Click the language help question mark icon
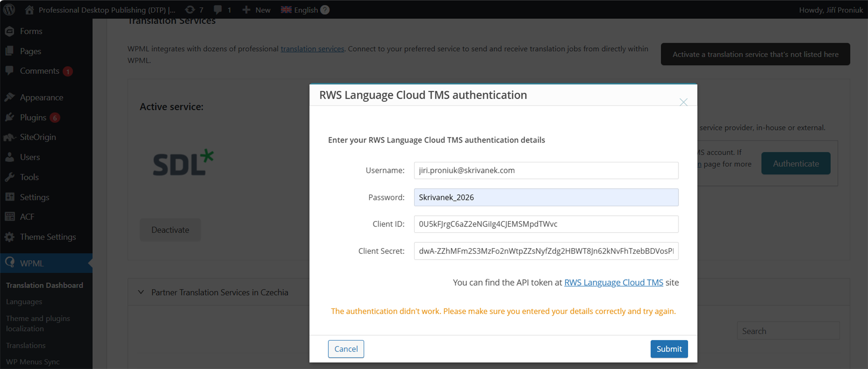The height and width of the screenshot is (369, 868). coord(325,10)
